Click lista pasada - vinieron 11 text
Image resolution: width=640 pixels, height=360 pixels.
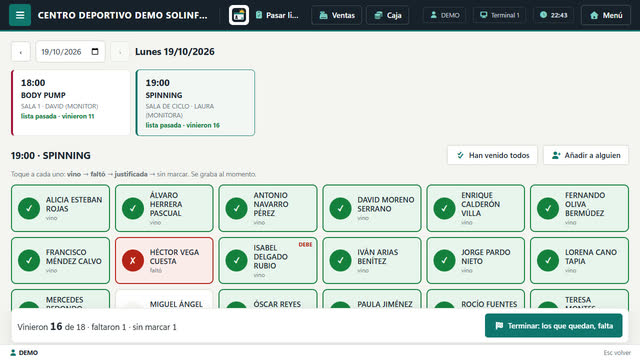[x=58, y=116]
